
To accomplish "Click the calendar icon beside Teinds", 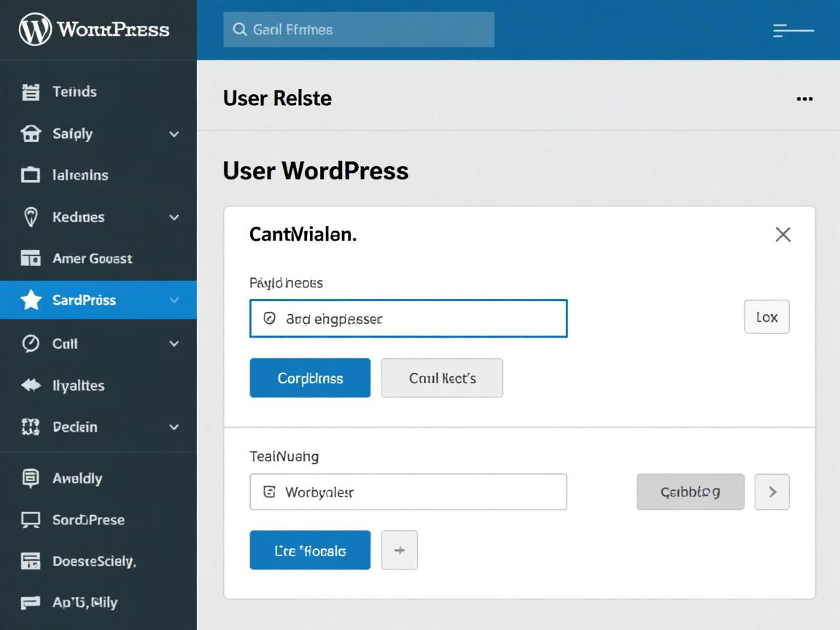I will pyautogui.click(x=31, y=92).
